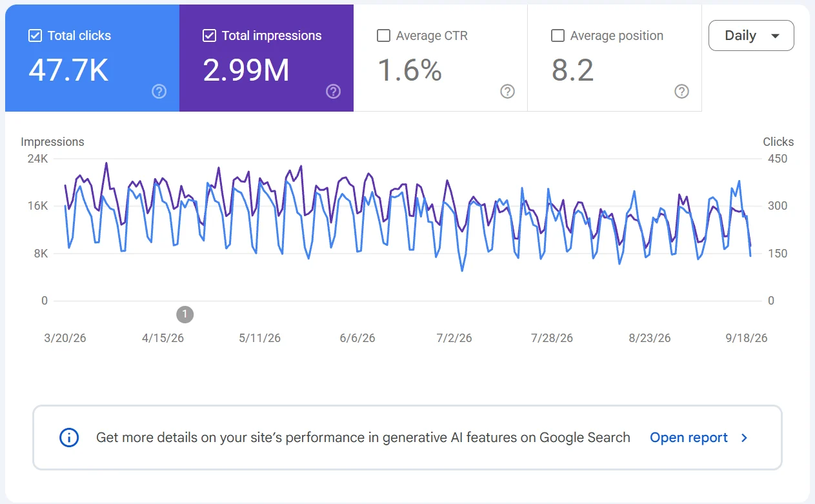Click the Average position label text
The width and height of the screenshot is (815, 504).
pyautogui.click(x=617, y=35)
